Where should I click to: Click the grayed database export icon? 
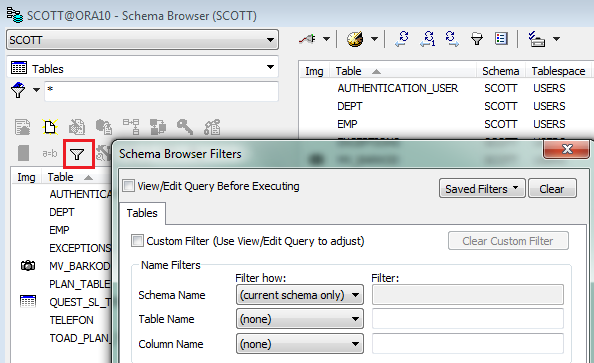tap(104, 127)
